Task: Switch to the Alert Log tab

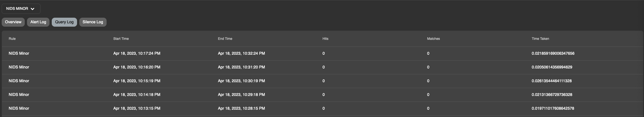Action: (38, 22)
